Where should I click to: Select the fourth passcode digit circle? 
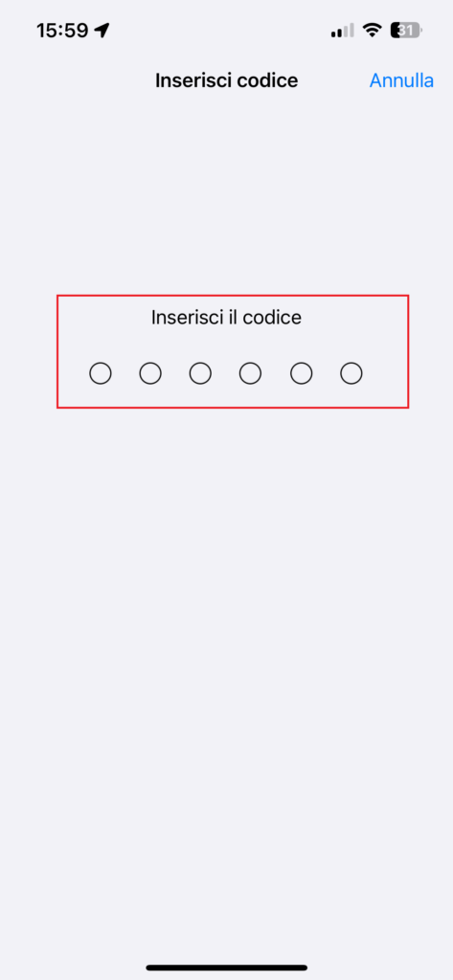pos(250,374)
